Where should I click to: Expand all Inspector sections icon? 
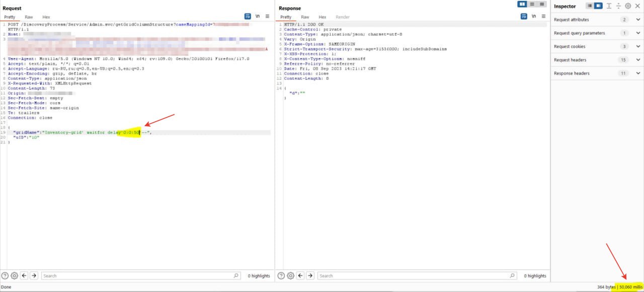coord(609,6)
